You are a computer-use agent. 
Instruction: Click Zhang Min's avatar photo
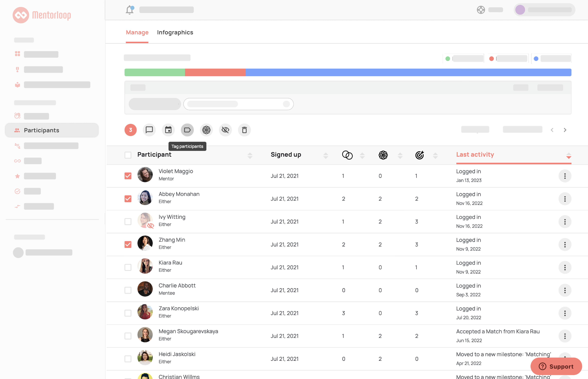[x=145, y=243]
